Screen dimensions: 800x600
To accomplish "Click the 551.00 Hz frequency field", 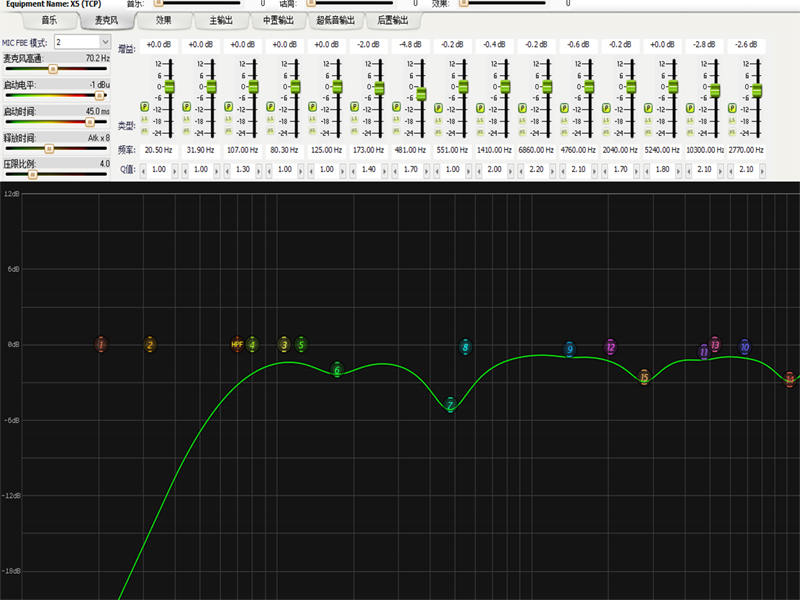I will [452, 151].
